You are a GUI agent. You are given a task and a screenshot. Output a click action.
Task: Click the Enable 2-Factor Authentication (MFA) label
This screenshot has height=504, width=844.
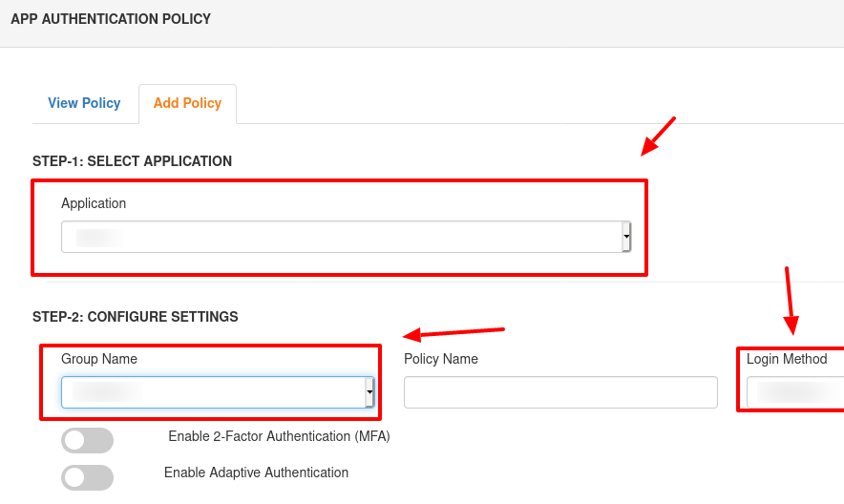[279, 436]
